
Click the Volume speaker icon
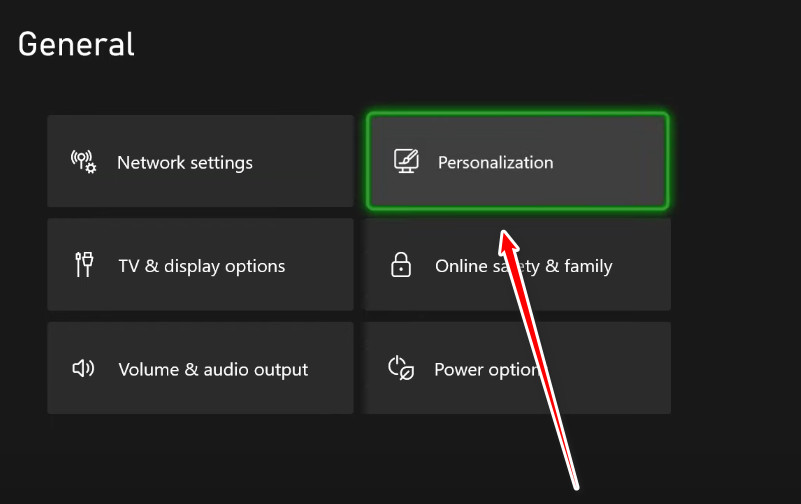click(x=83, y=368)
